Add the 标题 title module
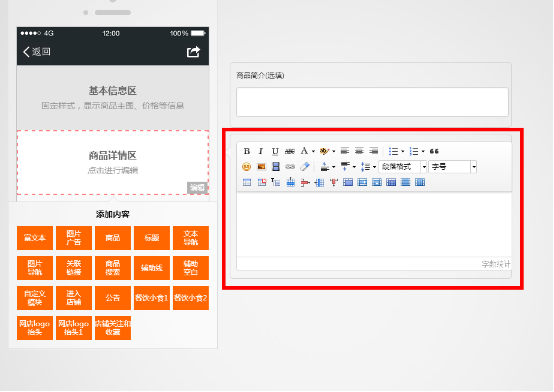The height and width of the screenshot is (392, 554). pyautogui.click(x=152, y=238)
